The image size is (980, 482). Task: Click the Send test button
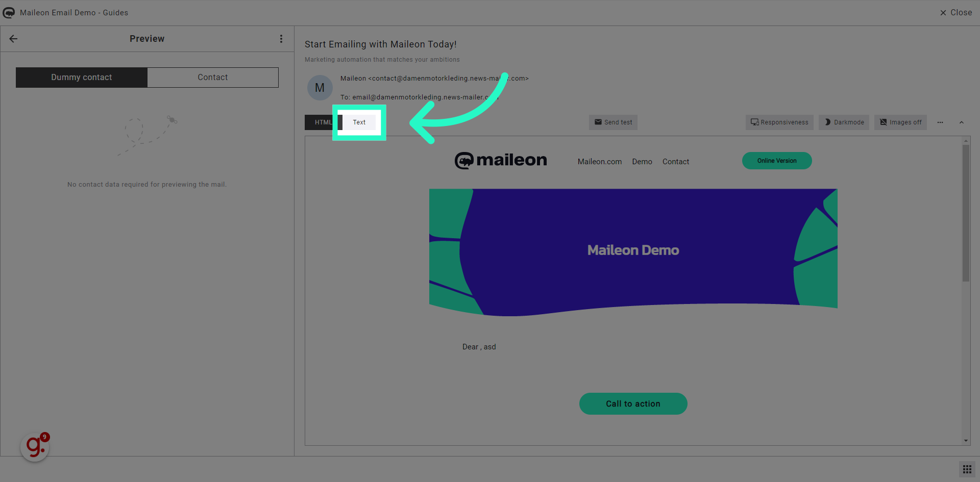613,122
